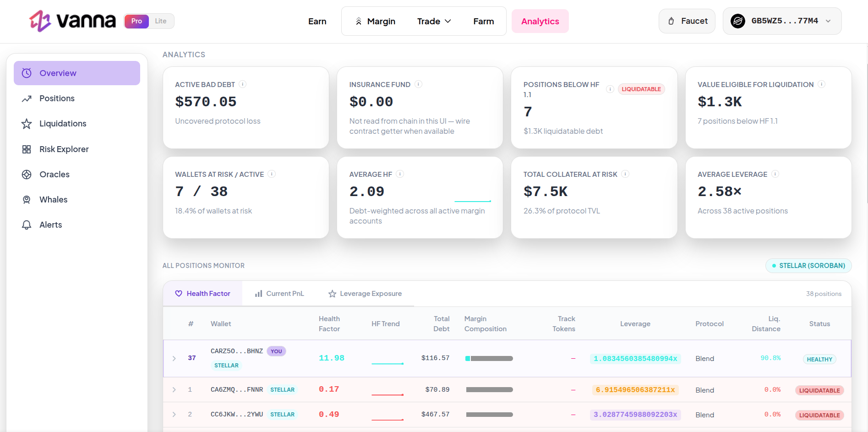Click info icon beside Insurance Fund
This screenshot has height=432, width=868.
pos(418,84)
